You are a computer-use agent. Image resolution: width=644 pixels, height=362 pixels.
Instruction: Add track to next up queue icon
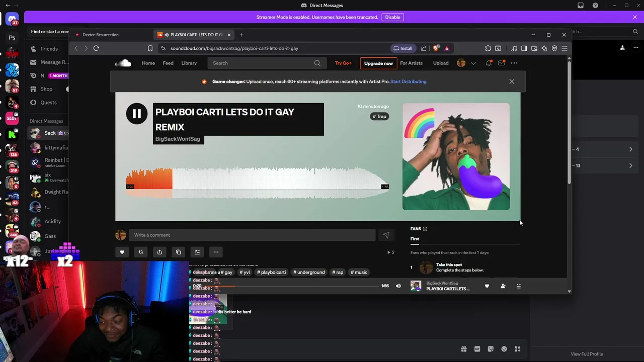tap(197, 252)
